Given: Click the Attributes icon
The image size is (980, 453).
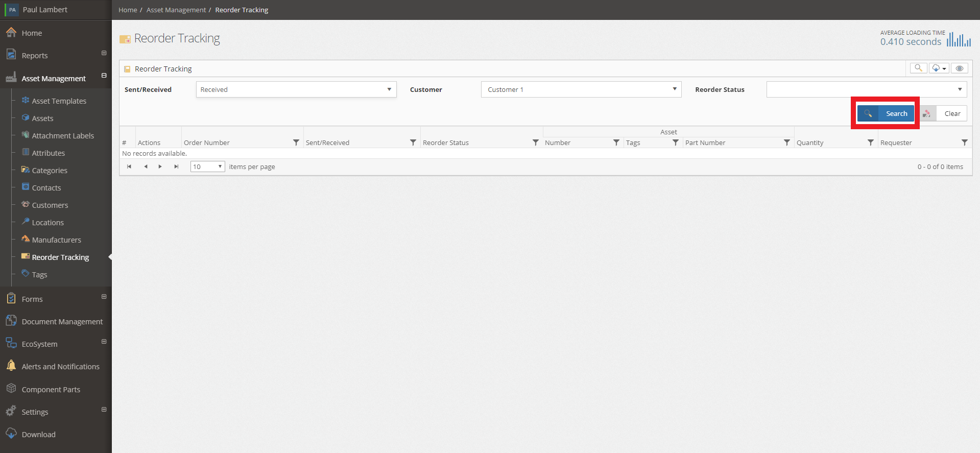Looking at the screenshot, I should click(x=26, y=152).
